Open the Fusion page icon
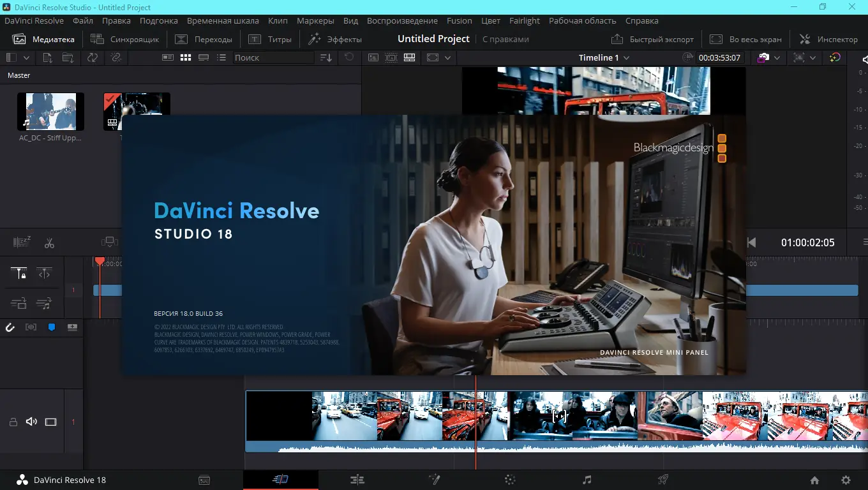This screenshot has height=490, width=868. pyautogui.click(x=434, y=480)
